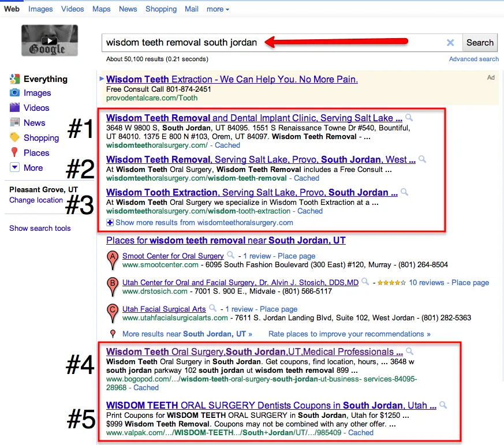The height and width of the screenshot is (445, 504).
Task: Open the Wisdom Teeth Removal and Dental Implant Clinic result
Action: coord(254,118)
